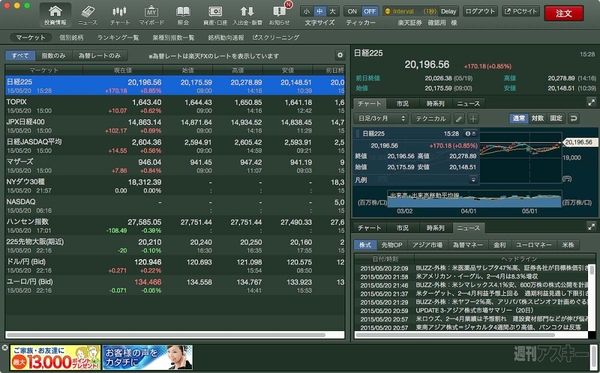Open the スクリーニング external link
The height and width of the screenshot is (373, 600).
(276, 37)
